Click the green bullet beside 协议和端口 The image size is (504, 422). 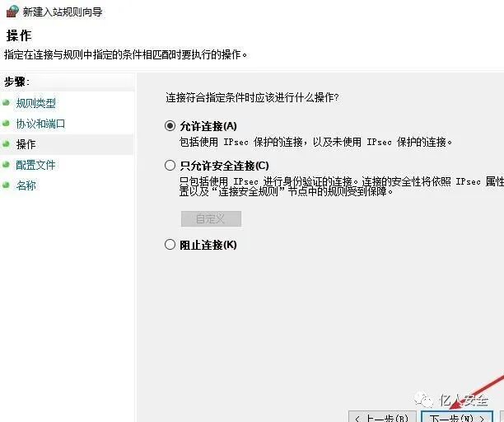coord(6,123)
